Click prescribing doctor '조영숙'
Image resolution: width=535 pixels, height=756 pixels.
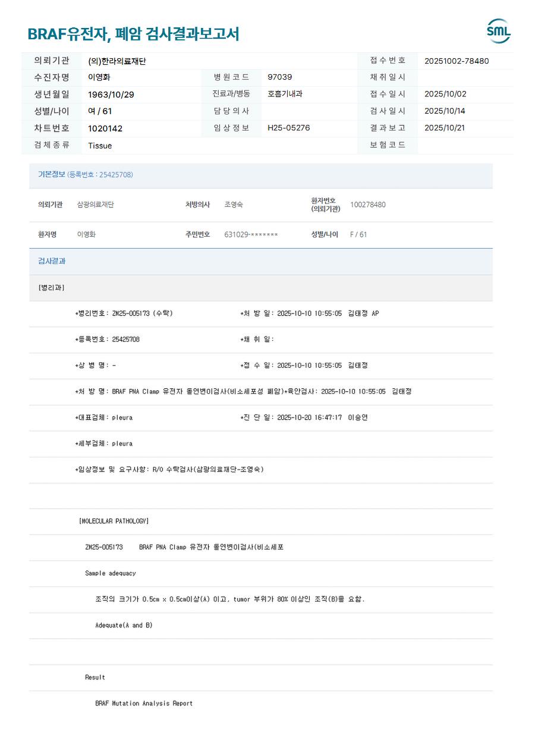tap(234, 205)
